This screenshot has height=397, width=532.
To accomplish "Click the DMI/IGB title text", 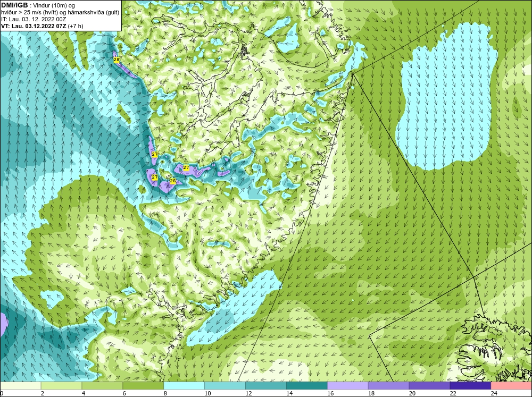I will [14, 5].
